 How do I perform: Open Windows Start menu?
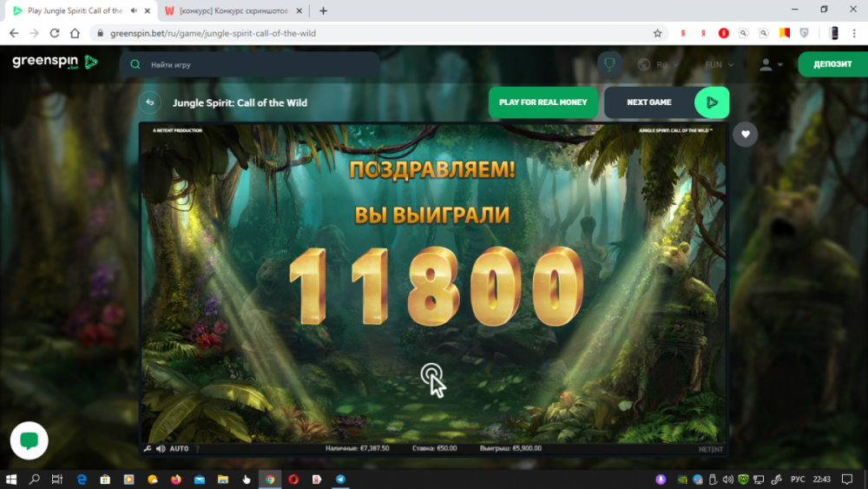(11, 479)
